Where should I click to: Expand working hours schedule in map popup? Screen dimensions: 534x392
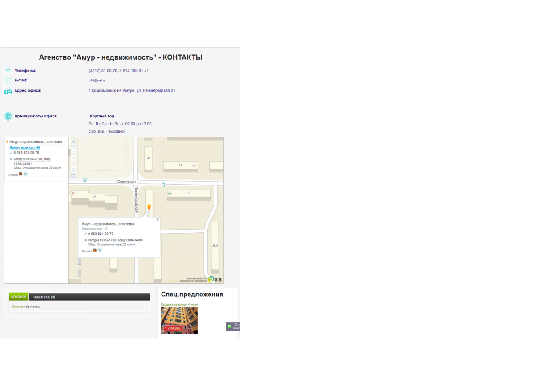[x=116, y=240]
